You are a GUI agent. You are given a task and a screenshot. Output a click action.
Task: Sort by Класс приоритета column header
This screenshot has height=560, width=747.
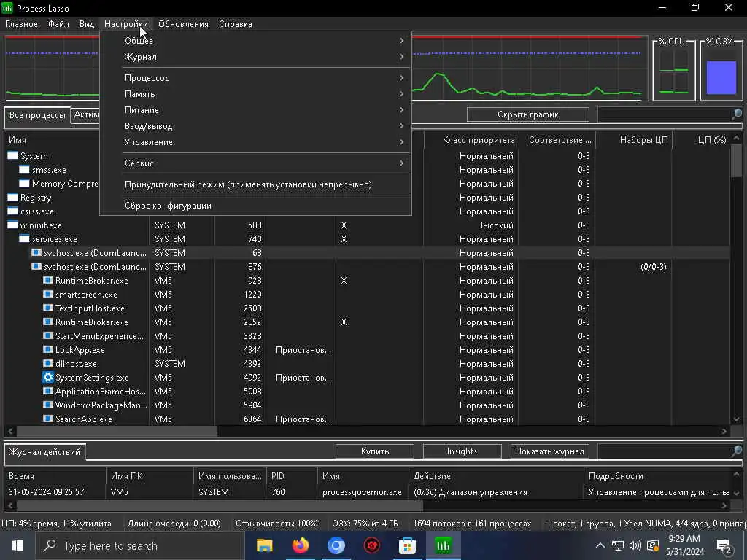(x=471, y=140)
